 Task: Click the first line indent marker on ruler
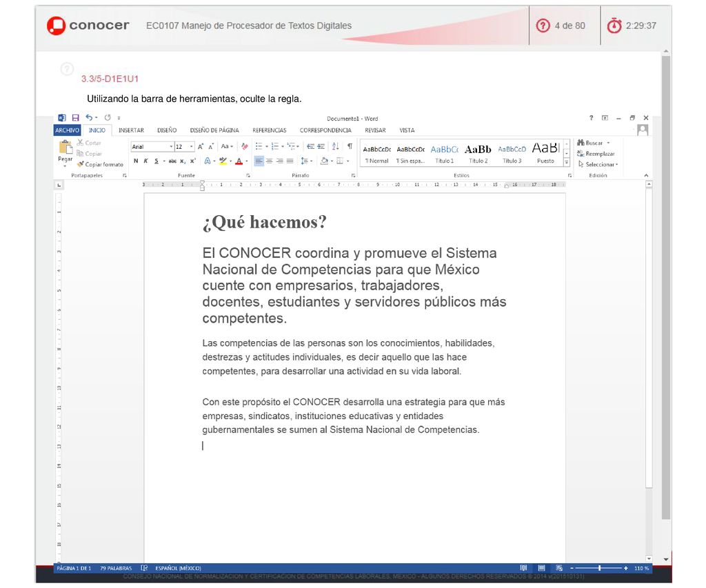202,183
